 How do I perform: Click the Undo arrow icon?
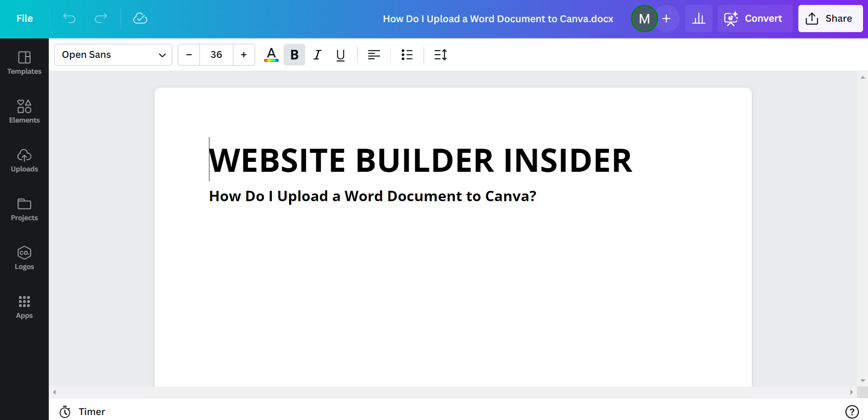[69, 18]
